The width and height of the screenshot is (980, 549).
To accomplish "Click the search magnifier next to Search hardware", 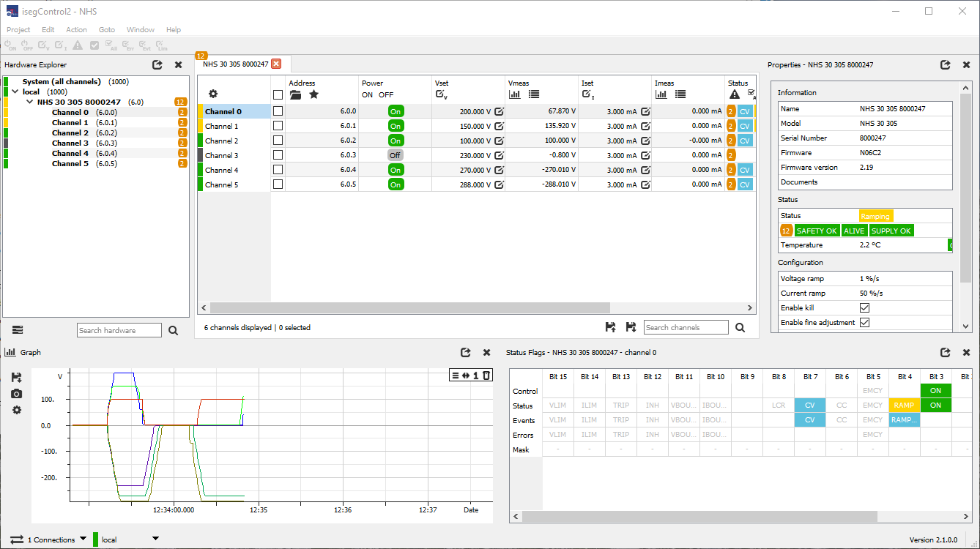I will click(173, 330).
